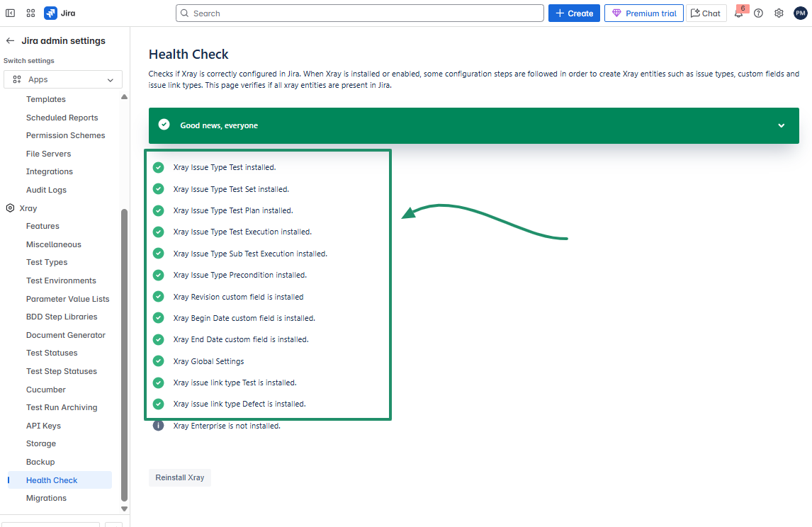812x527 pixels.
Task: Open File Servers
Action: [49, 154]
